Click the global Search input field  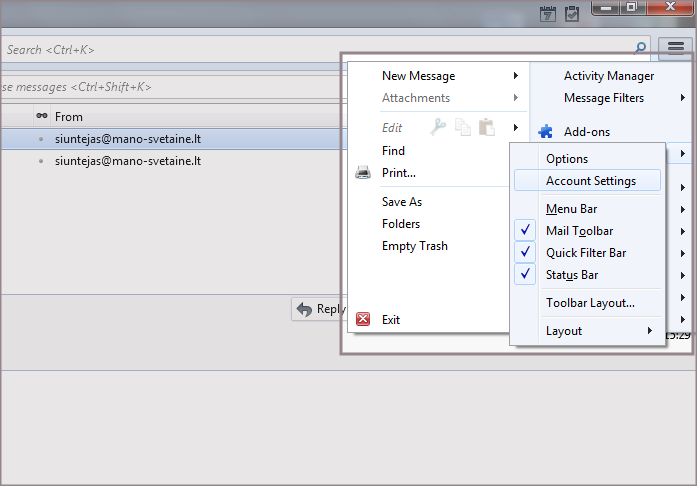tap(300, 49)
